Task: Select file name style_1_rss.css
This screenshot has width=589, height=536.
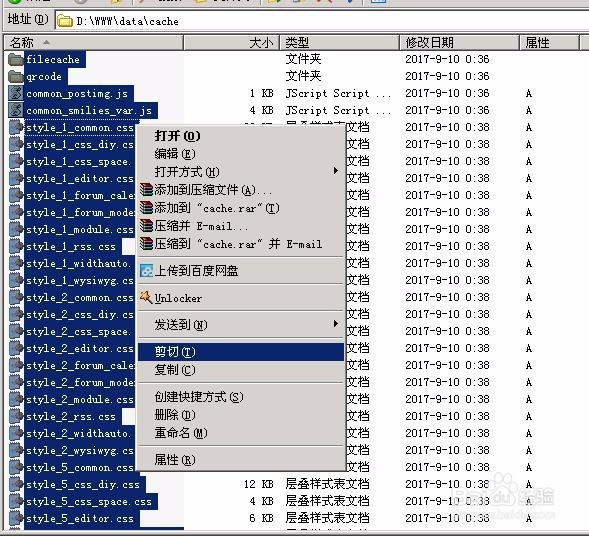Action: 71,246
